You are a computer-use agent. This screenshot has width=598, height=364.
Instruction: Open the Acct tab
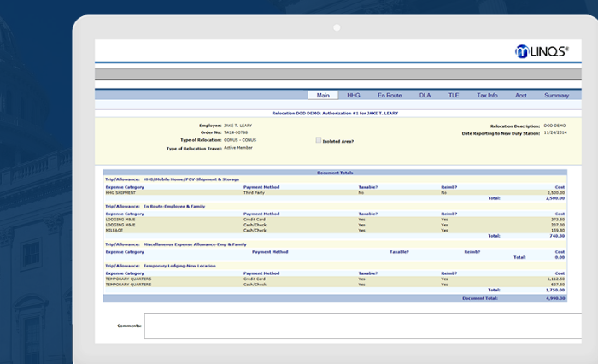pos(520,95)
